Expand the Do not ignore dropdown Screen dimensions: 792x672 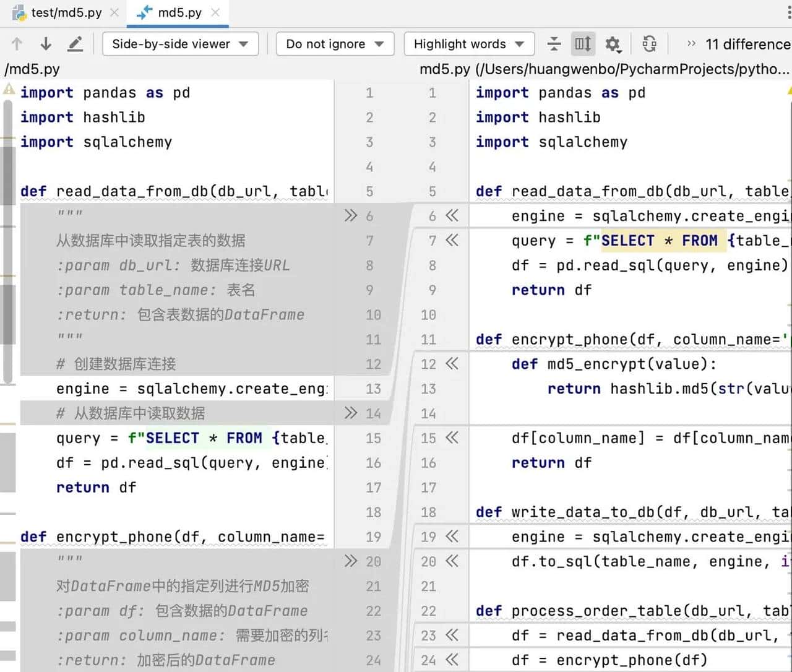pyautogui.click(x=335, y=44)
